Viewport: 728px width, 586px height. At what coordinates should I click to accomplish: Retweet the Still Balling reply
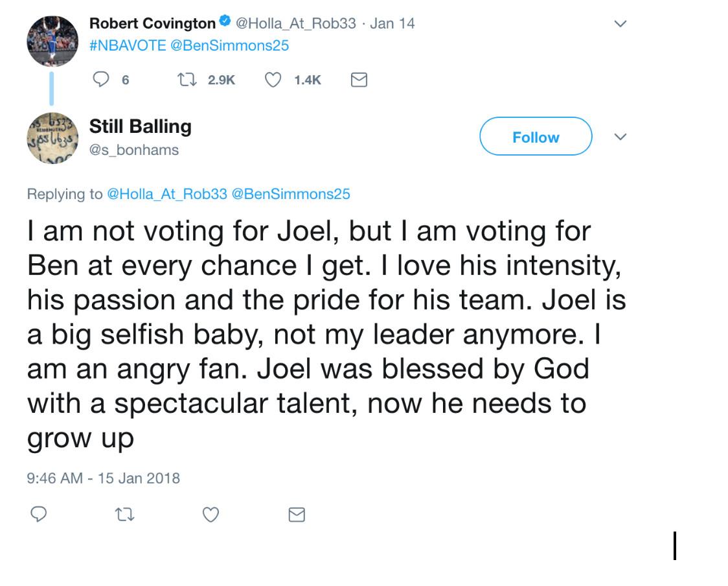[124, 515]
